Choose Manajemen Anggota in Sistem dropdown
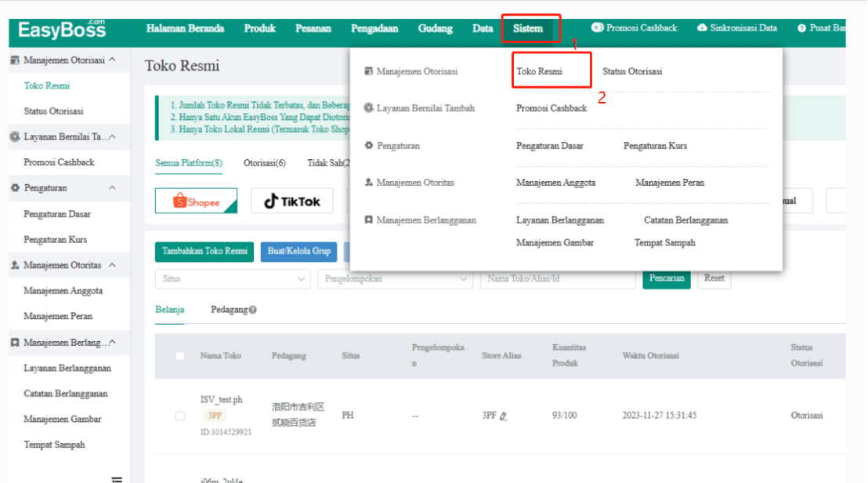 click(x=555, y=182)
